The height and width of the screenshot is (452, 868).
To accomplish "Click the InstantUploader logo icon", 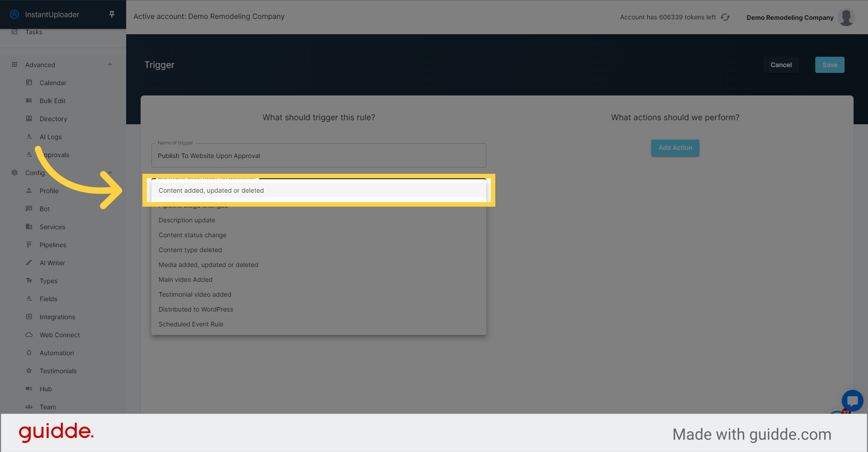I will 14,14.
